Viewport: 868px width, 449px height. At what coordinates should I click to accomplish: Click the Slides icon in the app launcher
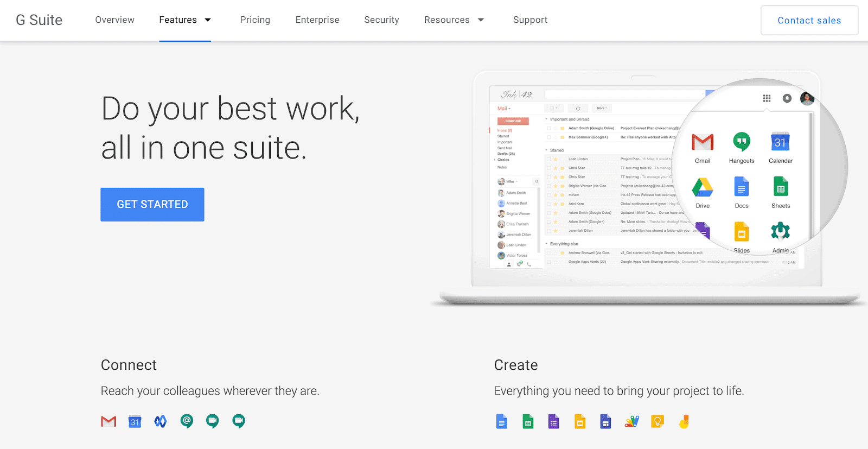tap(742, 232)
